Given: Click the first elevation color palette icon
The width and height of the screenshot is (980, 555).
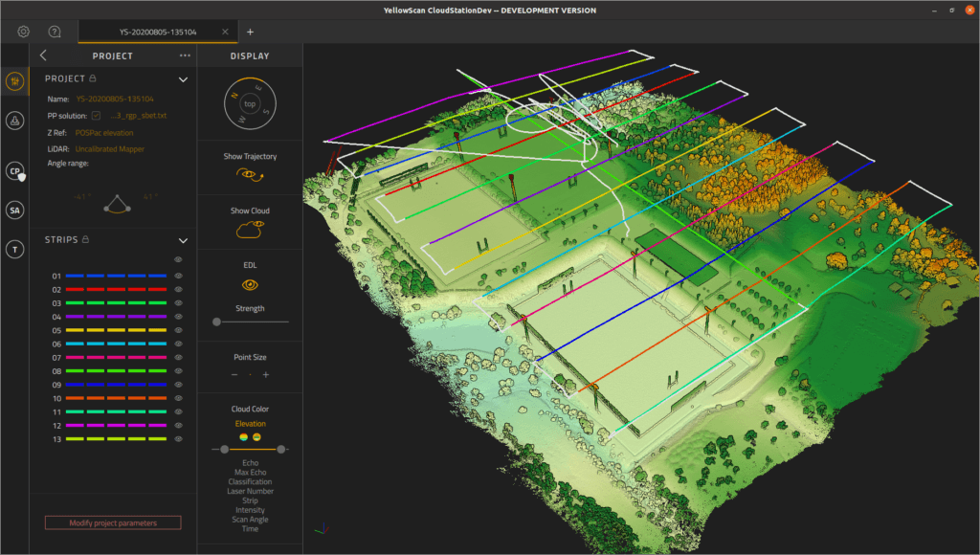Looking at the screenshot, I should tap(244, 437).
